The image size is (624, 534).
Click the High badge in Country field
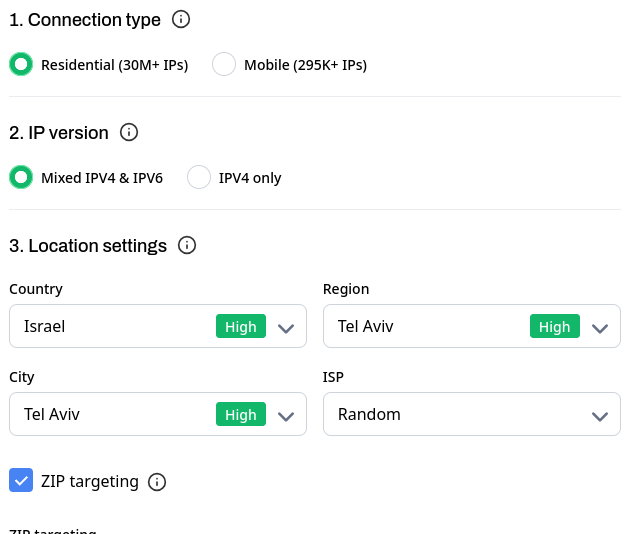241,327
